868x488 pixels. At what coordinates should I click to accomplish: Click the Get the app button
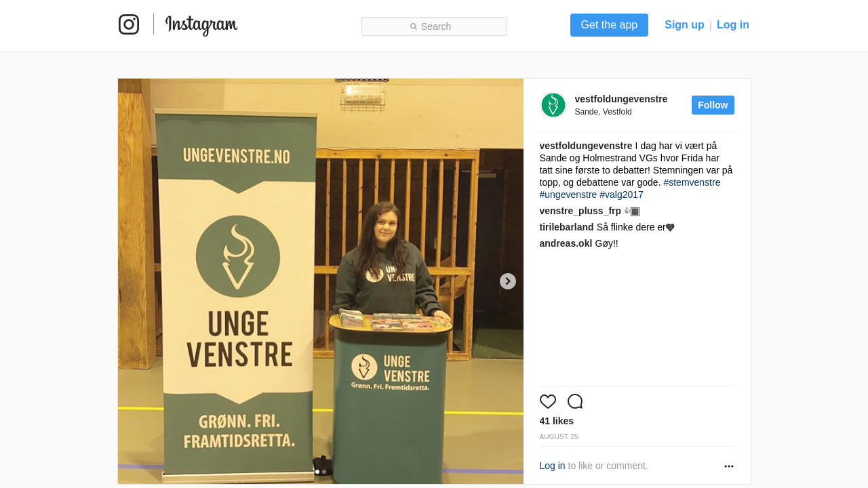point(609,25)
